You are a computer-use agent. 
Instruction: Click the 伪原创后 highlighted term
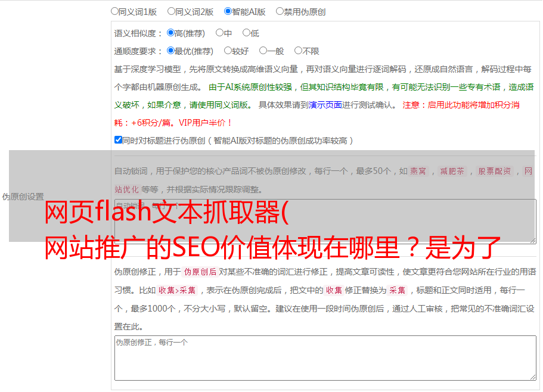point(200,272)
